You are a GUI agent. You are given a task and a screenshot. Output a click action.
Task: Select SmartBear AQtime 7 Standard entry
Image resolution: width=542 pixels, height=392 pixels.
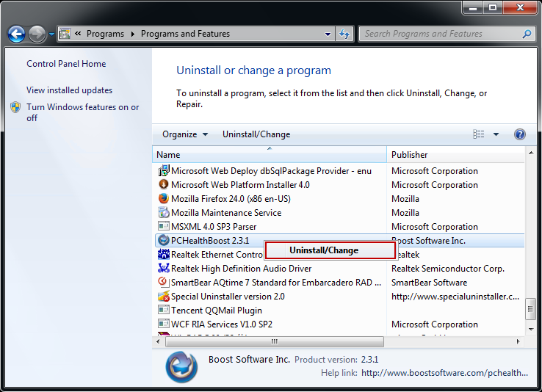(x=339, y=283)
